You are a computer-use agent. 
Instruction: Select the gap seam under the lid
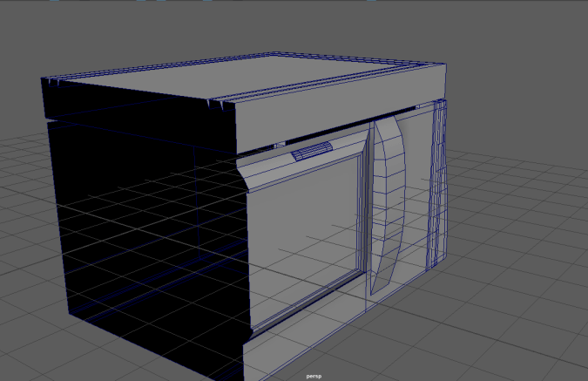[139, 119]
